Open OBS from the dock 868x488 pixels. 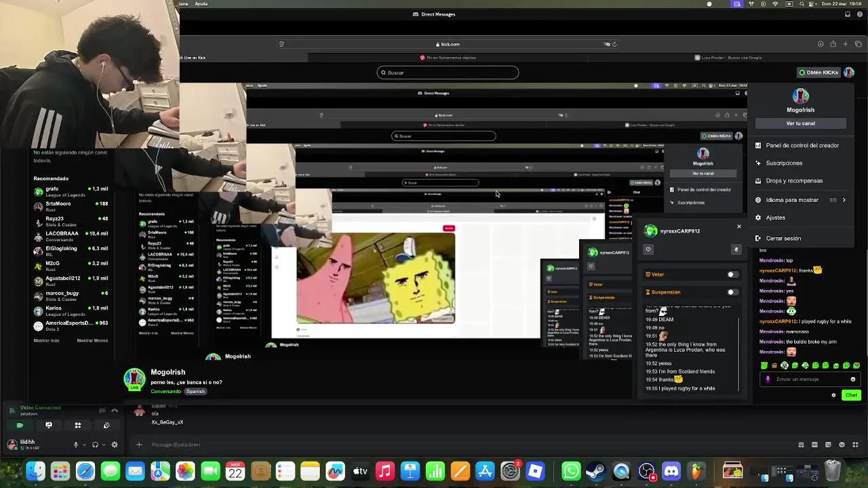pyautogui.click(x=646, y=471)
